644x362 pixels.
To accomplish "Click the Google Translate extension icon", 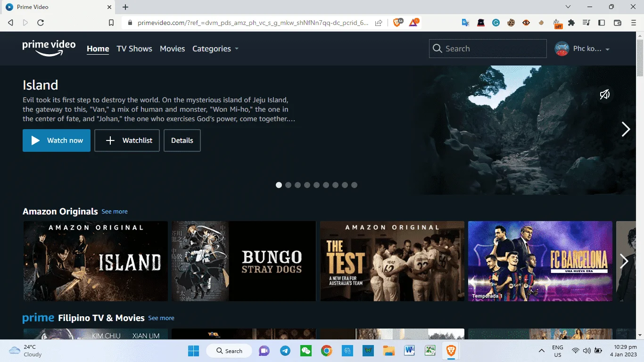I will pos(465,22).
